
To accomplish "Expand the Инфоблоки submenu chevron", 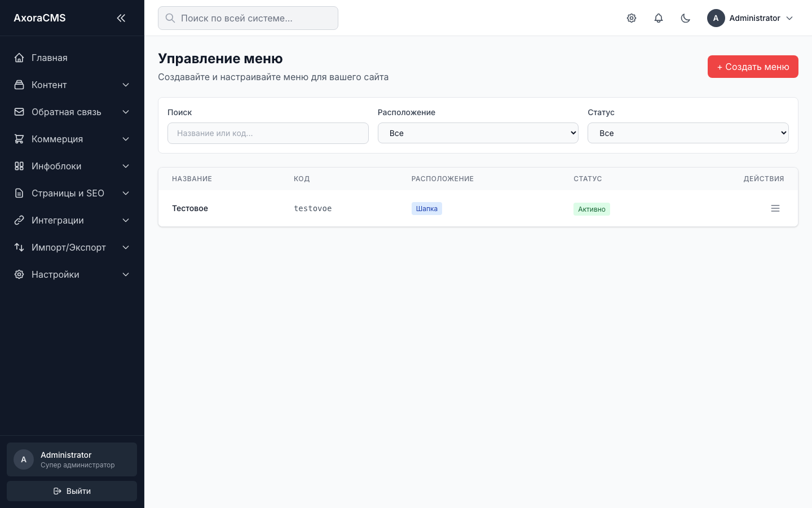I will [x=126, y=166].
